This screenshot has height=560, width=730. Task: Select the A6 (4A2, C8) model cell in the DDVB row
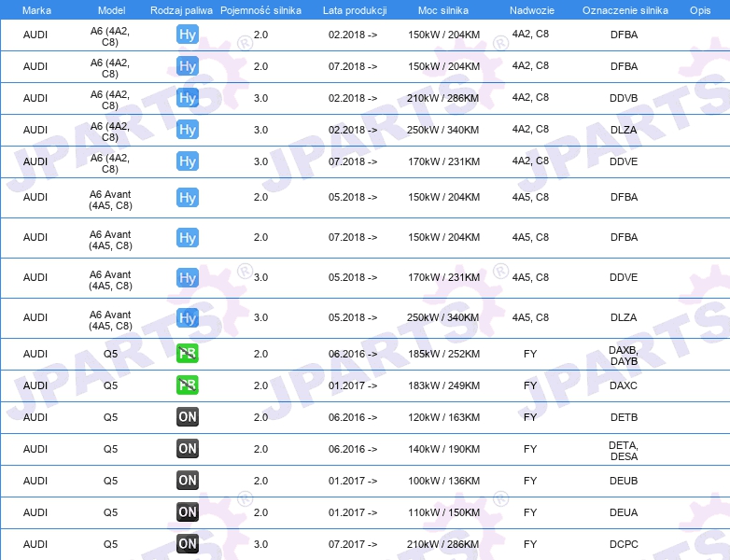pyautogui.click(x=110, y=100)
